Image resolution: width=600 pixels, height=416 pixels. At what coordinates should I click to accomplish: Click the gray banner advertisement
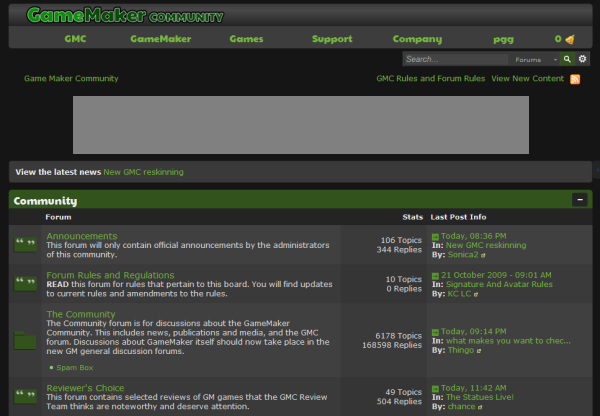click(301, 125)
